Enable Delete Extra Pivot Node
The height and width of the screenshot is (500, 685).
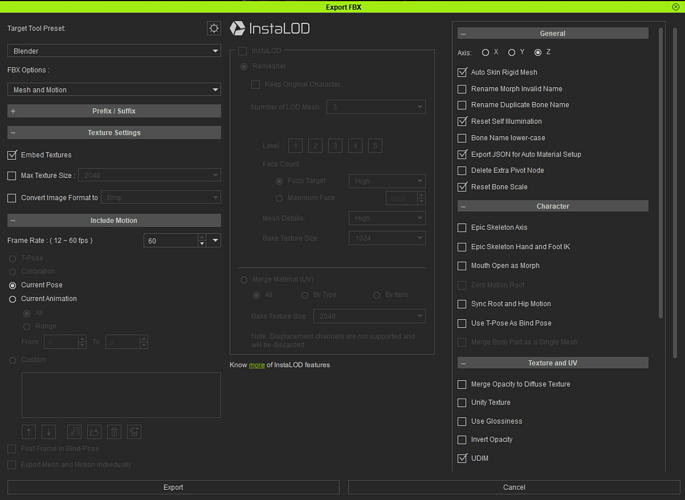pos(462,170)
